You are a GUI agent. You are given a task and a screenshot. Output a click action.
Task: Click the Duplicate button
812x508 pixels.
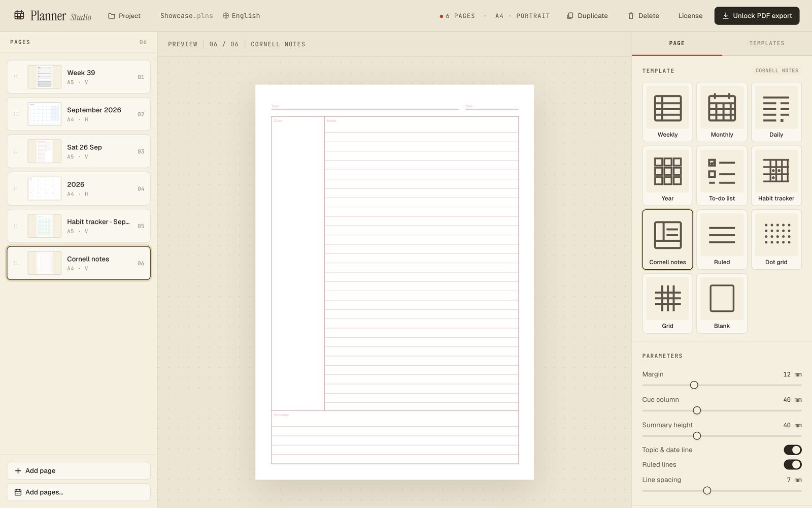(587, 16)
